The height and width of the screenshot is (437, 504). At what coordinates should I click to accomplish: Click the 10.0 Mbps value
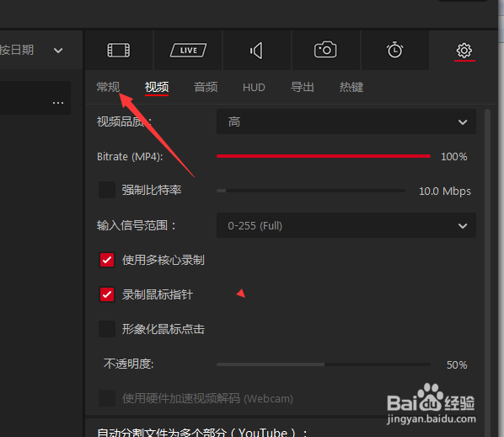click(445, 192)
